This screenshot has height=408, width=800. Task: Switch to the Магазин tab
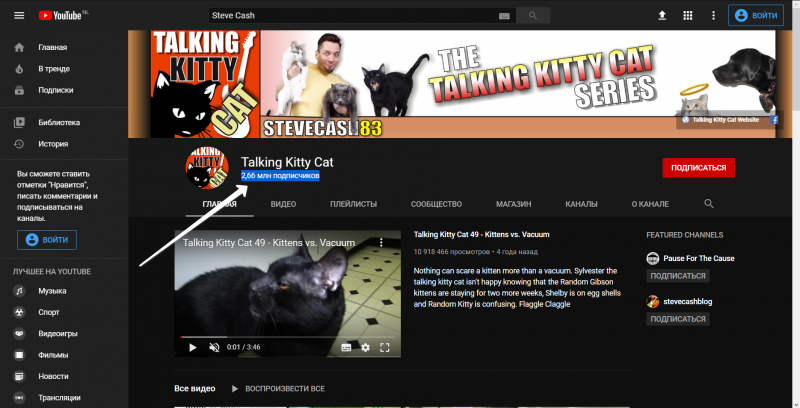point(513,204)
